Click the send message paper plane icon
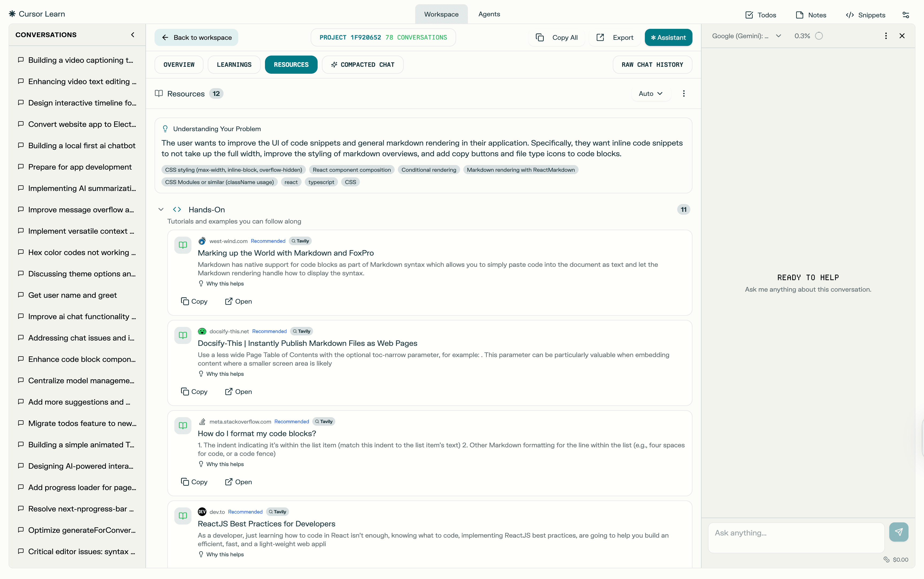 [x=898, y=532]
